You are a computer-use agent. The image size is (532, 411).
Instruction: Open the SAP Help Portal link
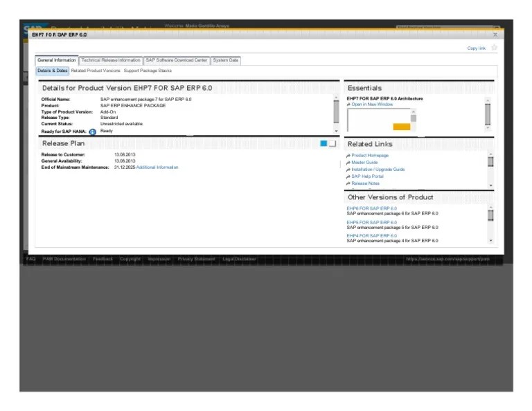coord(367,176)
